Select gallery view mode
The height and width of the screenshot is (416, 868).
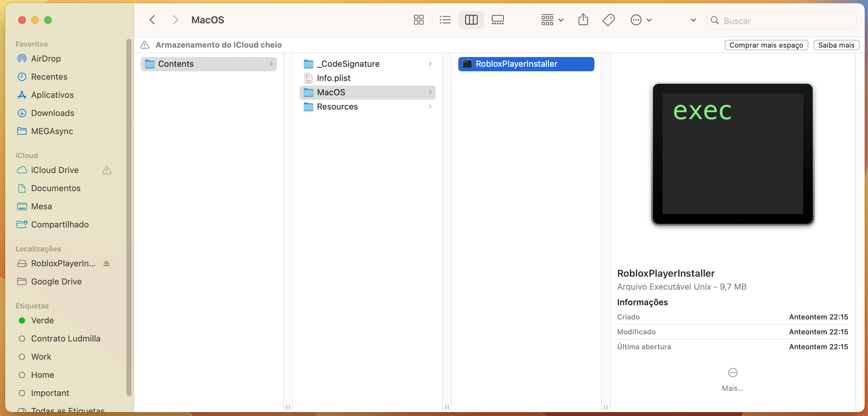[x=497, y=20]
